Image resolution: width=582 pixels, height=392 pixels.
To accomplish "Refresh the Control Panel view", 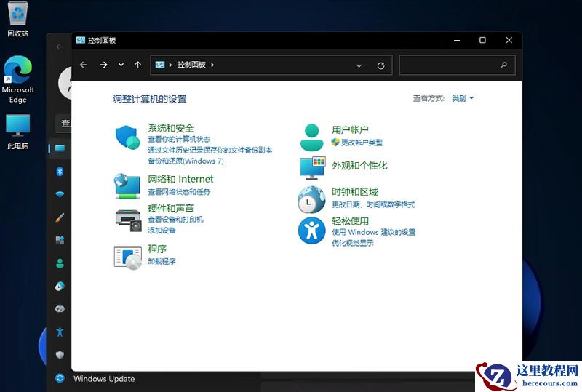I will tap(380, 65).
